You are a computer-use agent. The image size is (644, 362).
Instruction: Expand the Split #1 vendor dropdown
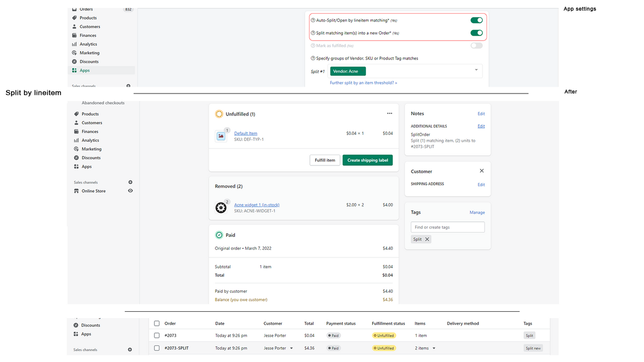pyautogui.click(x=476, y=70)
